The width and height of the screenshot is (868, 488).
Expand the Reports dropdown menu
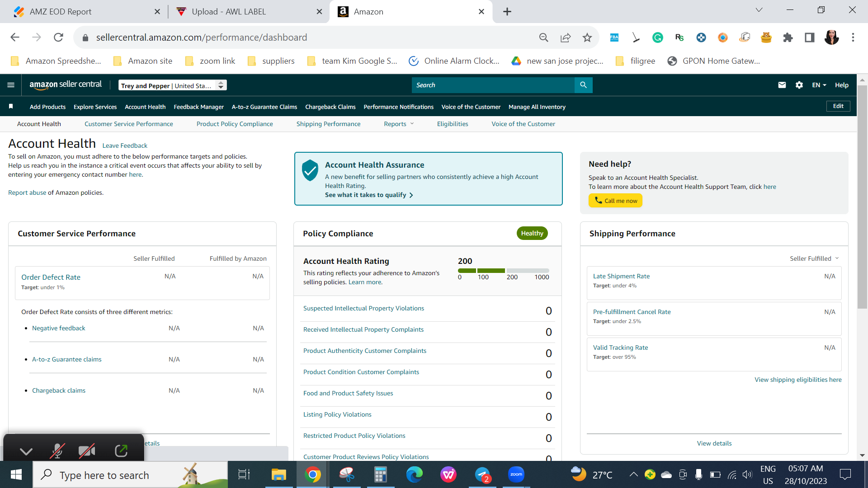(x=399, y=124)
